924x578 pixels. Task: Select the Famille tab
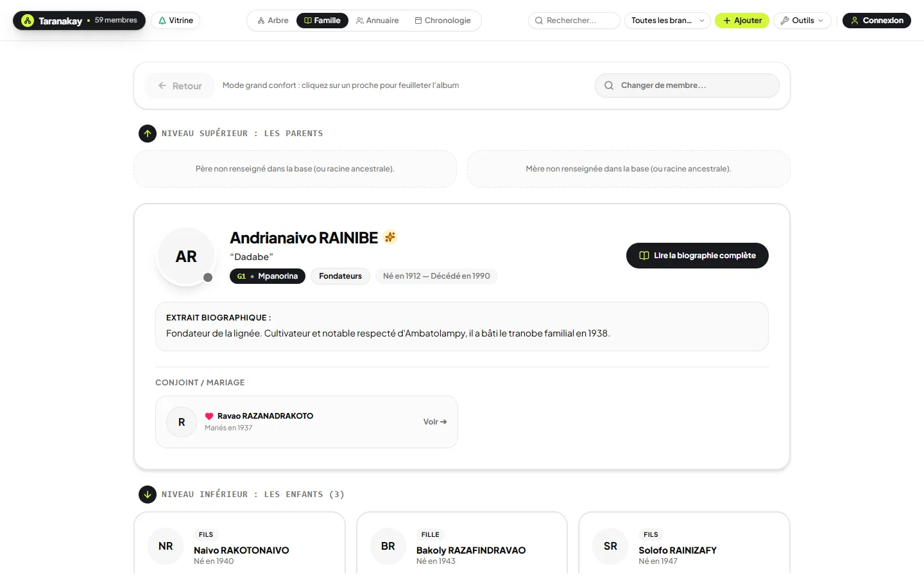tap(322, 21)
